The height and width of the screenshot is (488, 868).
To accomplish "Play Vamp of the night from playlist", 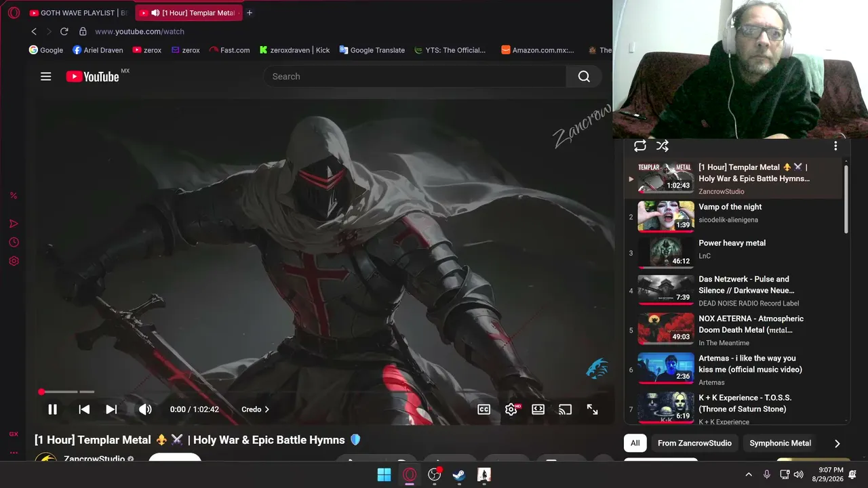I will [733, 216].
